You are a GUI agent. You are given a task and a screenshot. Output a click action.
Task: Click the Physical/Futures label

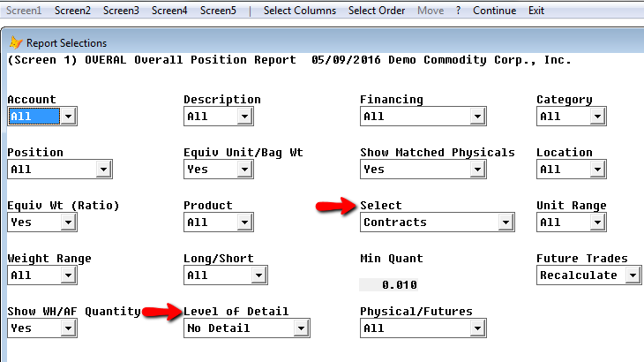(x=416, y=312)
